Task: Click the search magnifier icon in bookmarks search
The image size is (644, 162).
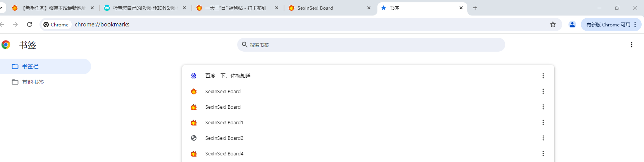Action: [245, 45]
